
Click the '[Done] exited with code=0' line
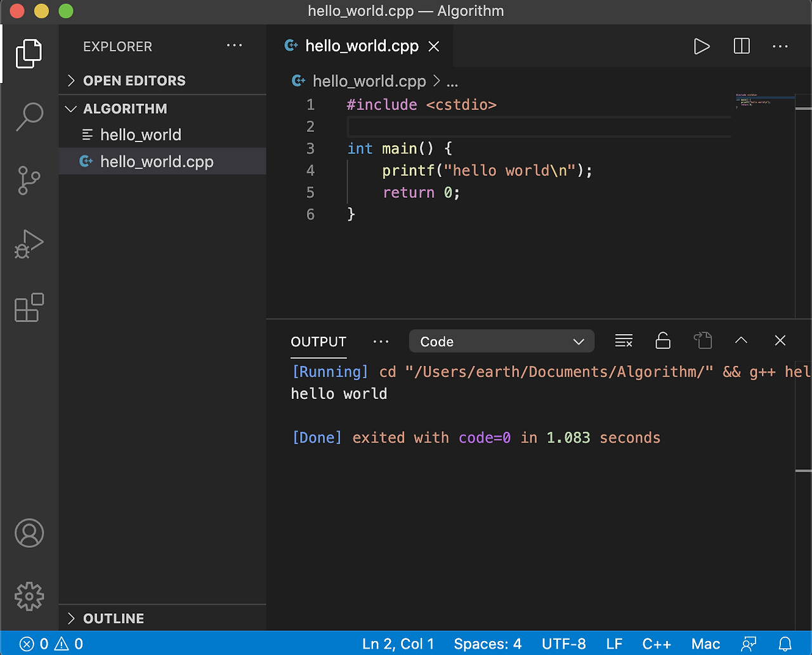point(476,438)
